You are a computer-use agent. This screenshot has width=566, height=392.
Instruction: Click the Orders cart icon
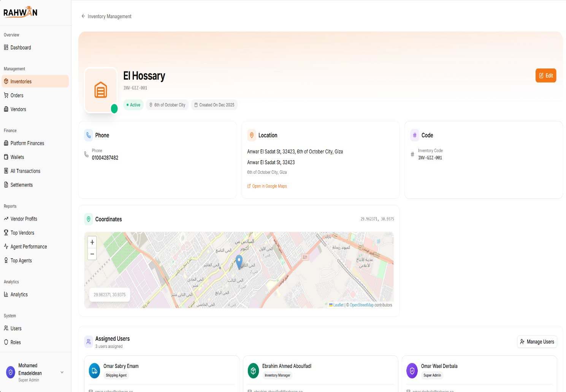point(6,95)
